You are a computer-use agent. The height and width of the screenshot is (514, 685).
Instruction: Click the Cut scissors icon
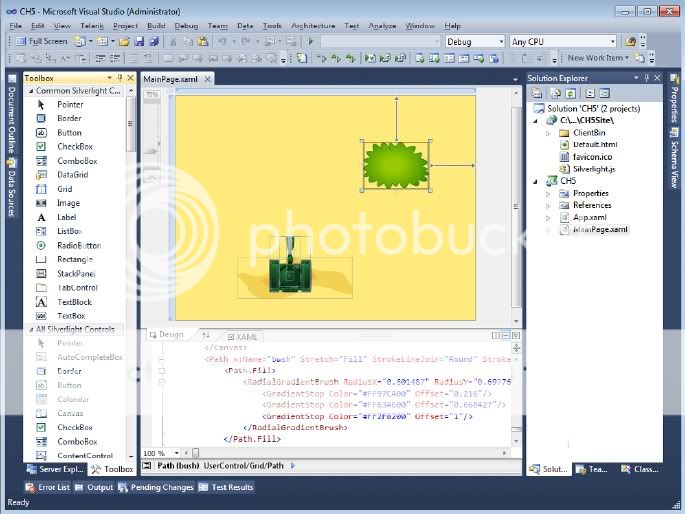click(173, 41)
